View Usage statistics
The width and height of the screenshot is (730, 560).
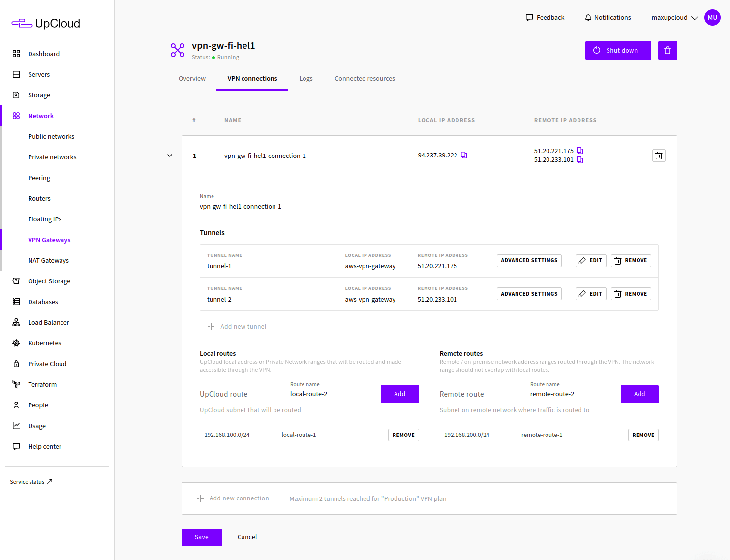[x=37, y=426]
